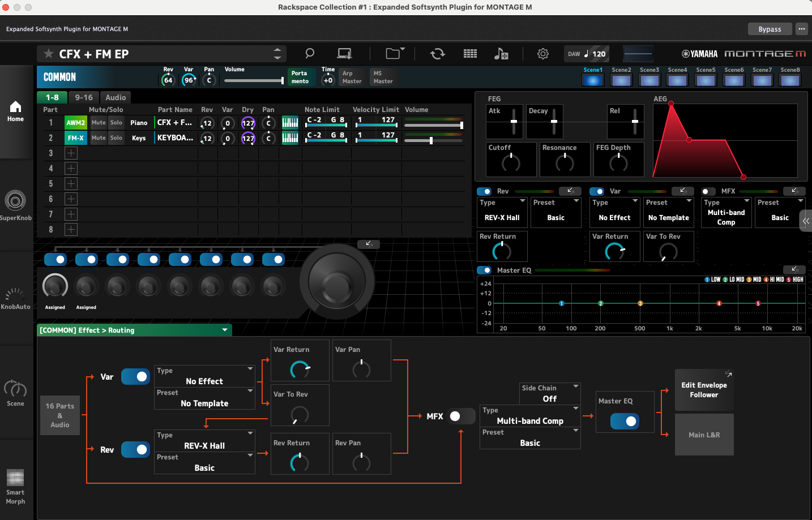
Task: Click Edit Envelope Follower button
Action: pos(704,390)
